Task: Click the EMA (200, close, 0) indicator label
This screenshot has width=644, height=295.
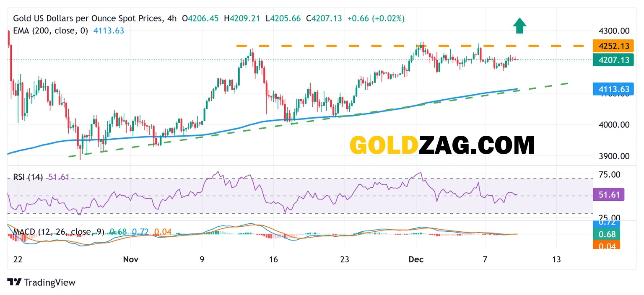Action: (x=50, y=30)
